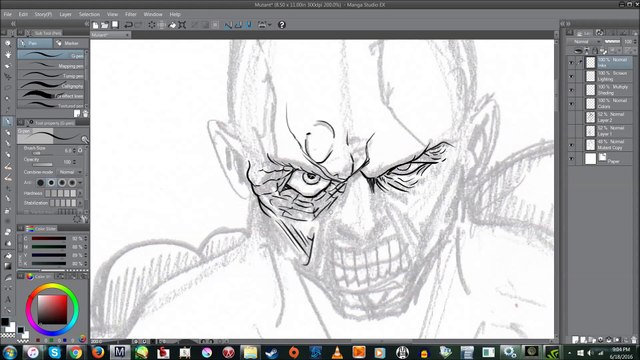Hide the Paper layer
The width and height of the screenshot is (640, 360).
pyautogui.click(x=571, y=159)
